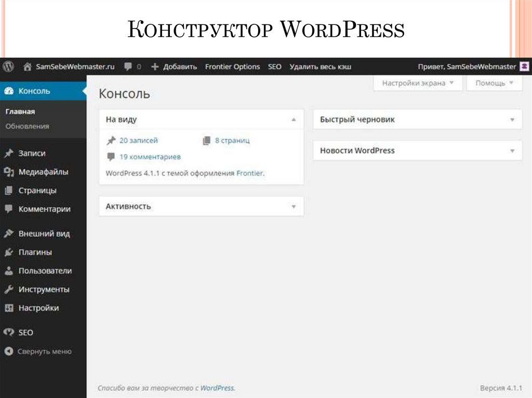Open the Добавить menu in admin bar

pyautogui.click(x=175, y=66)
